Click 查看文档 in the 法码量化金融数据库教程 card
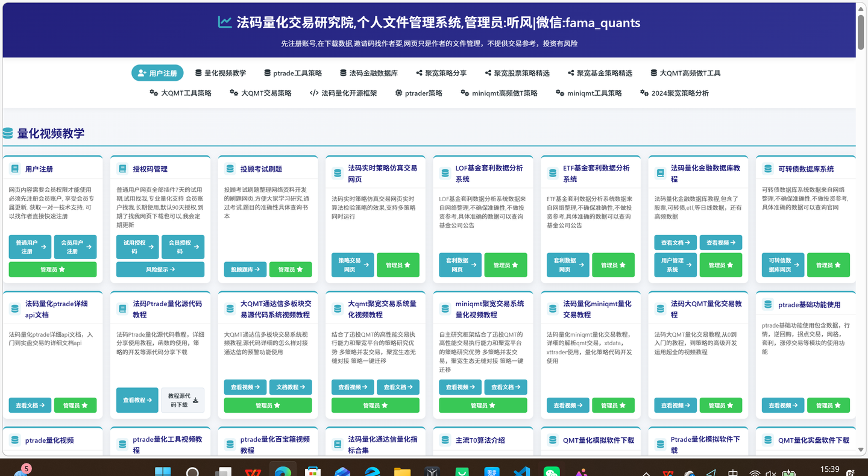Viewport: 868px width, 476px height. point(675,242)
